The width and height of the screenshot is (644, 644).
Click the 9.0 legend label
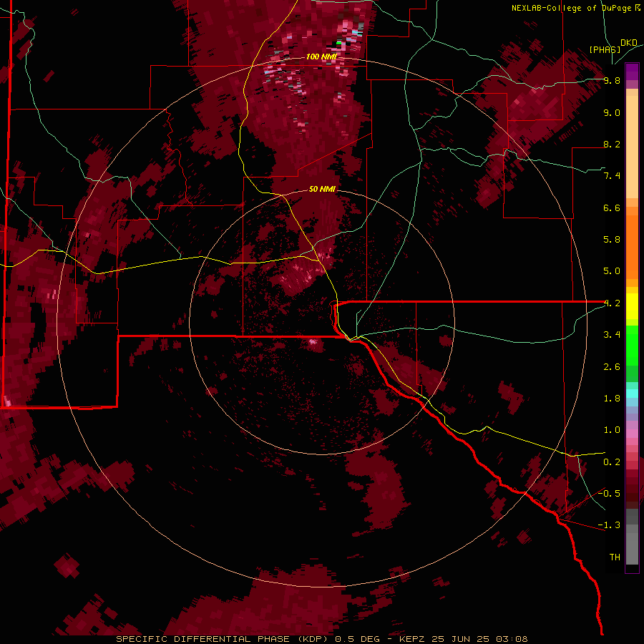click(612, 112)
